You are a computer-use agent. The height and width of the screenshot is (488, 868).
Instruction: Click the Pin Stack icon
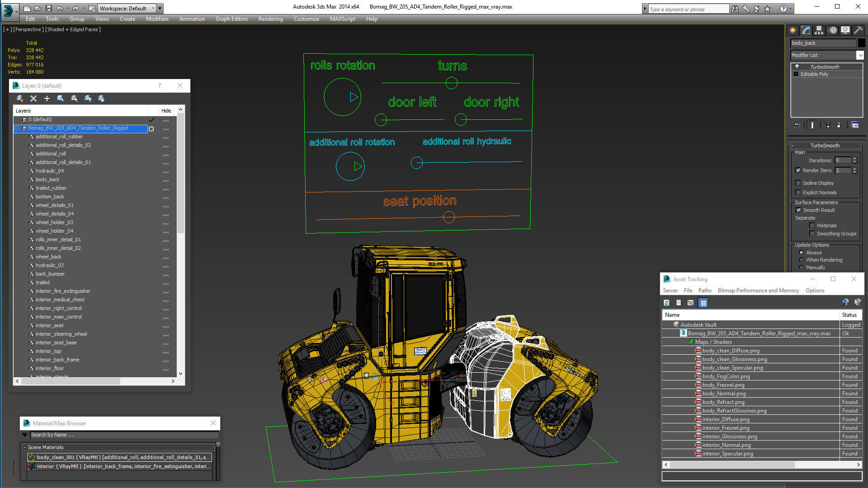coord(797,125)
